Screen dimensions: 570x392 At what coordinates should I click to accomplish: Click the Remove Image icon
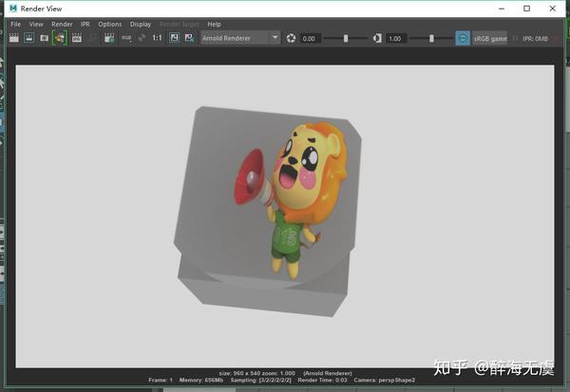coord(189,38)
